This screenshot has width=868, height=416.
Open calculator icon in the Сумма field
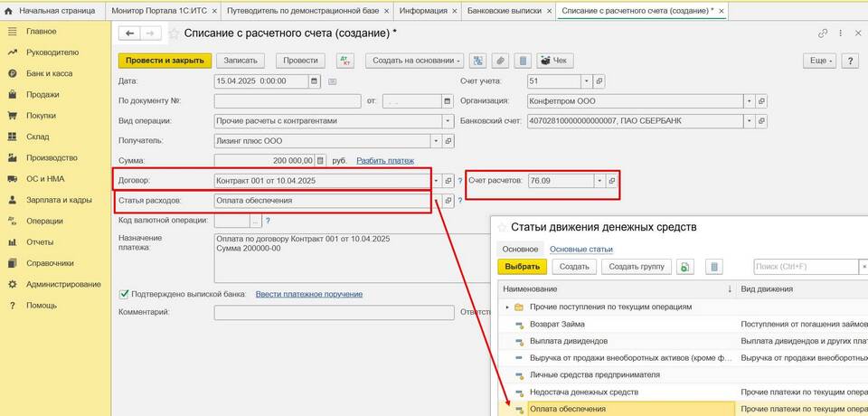click(321, 160)
